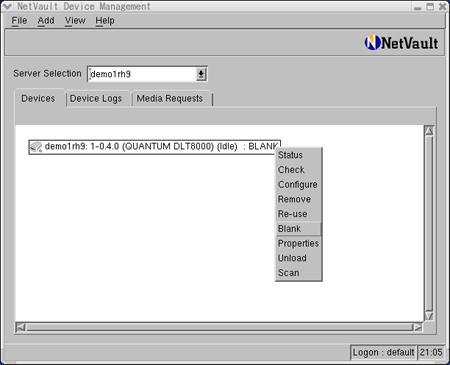Open the Add menu
The width and height of the screenshot is (450, 365).
click(46, 21)
